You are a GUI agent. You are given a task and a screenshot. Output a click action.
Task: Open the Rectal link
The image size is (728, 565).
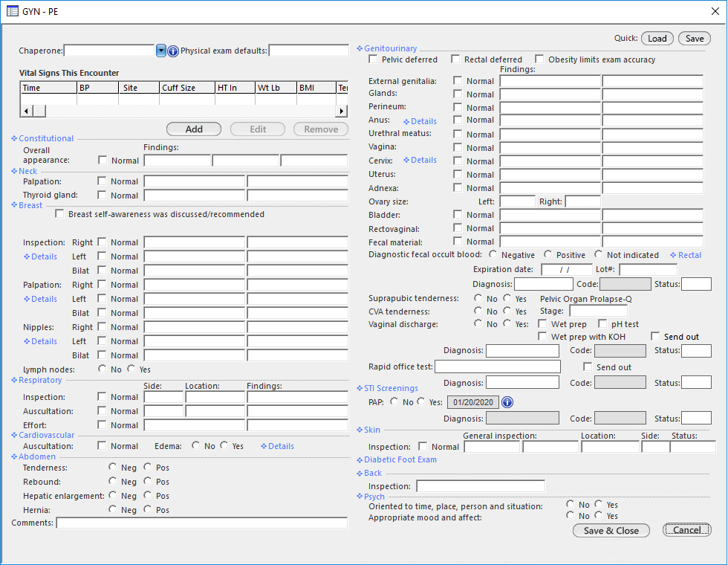point(685,256)
